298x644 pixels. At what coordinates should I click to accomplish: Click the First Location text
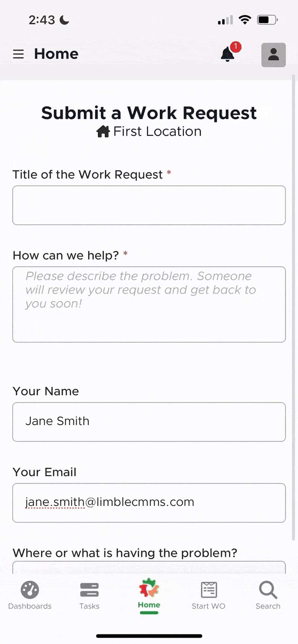pos(157,131)
